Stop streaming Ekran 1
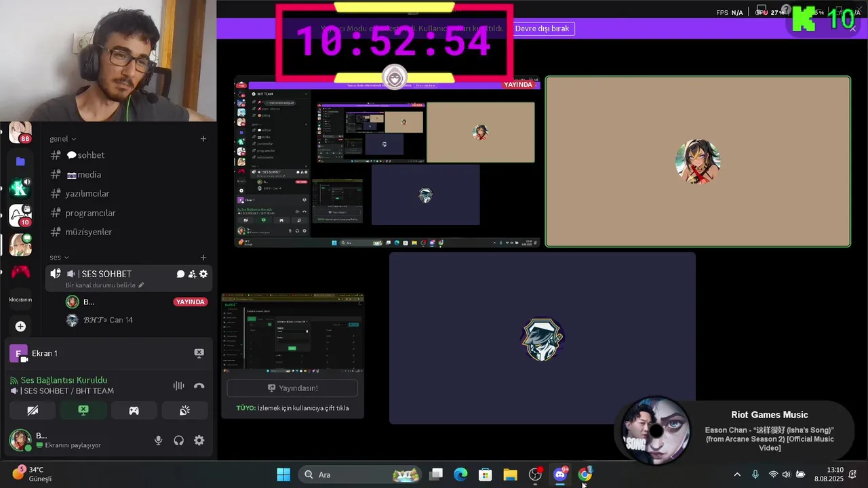 (199, 353)
